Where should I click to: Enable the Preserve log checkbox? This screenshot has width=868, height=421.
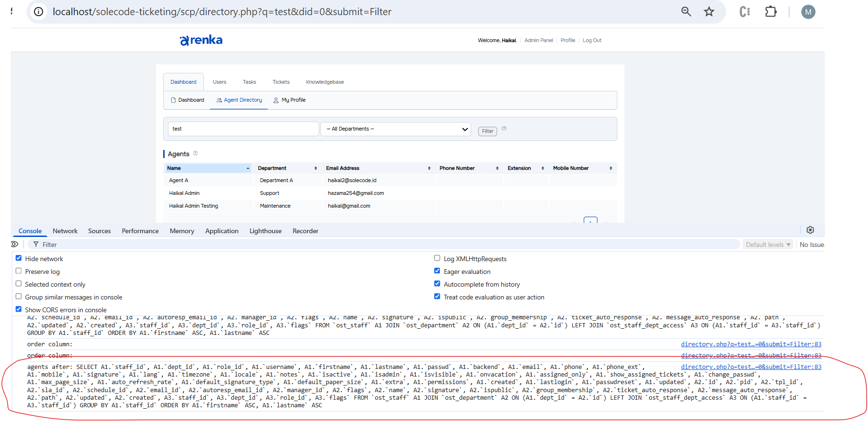click(x=19, y=271)
